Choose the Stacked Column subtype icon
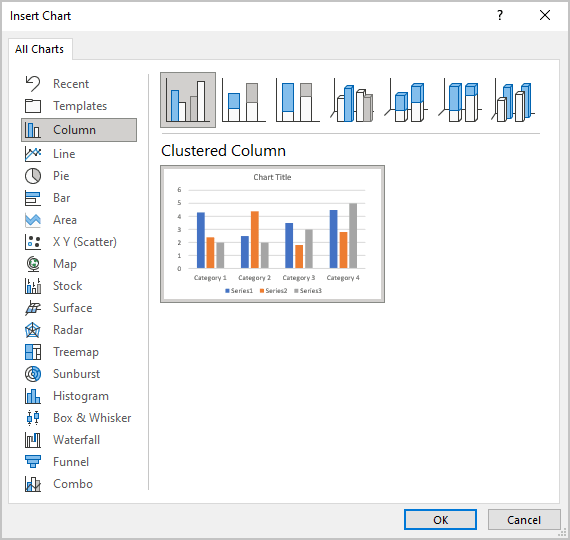The height and width of the screenshot is (540, 570). [244, 101]
